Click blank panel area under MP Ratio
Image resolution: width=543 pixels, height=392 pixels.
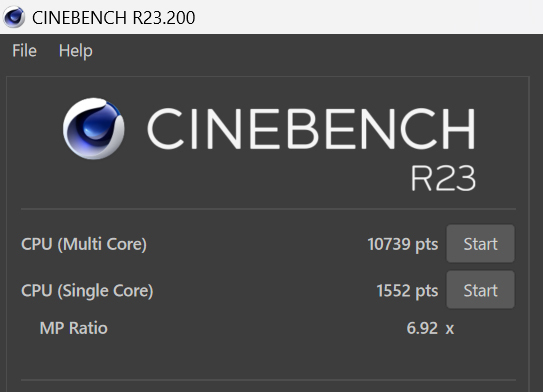[x=268, y=358]
